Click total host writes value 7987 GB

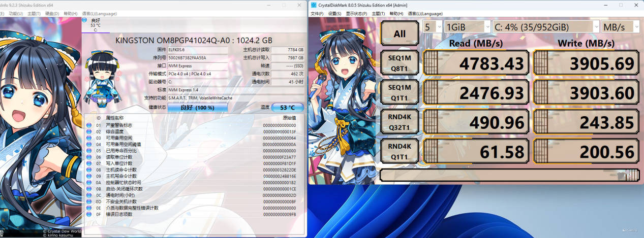(x=288, y=58)
